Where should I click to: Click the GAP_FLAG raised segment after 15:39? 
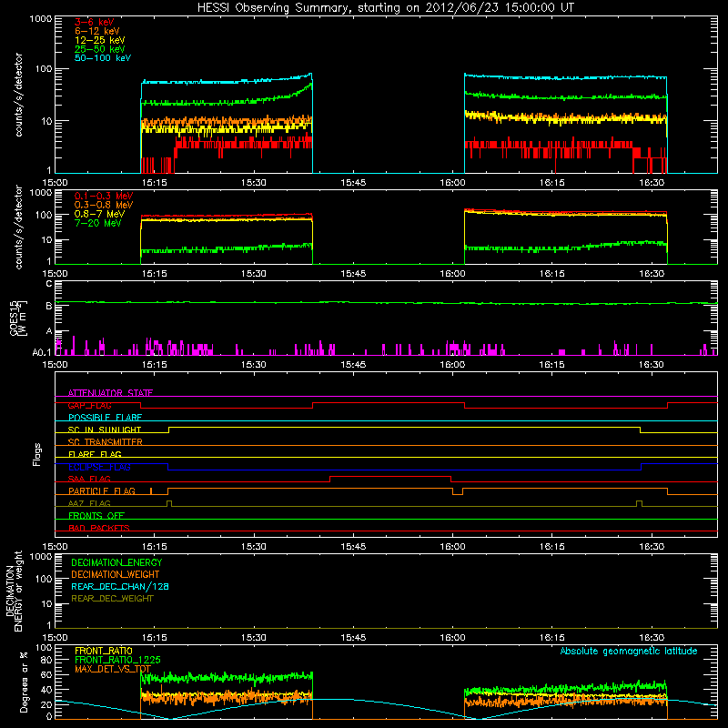pyautogui.click(x=389, y=402)
